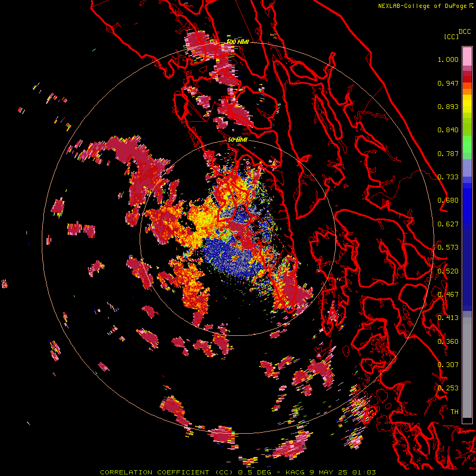
Task: Select the 0.787 scale value
Action: tap(448, 153)
